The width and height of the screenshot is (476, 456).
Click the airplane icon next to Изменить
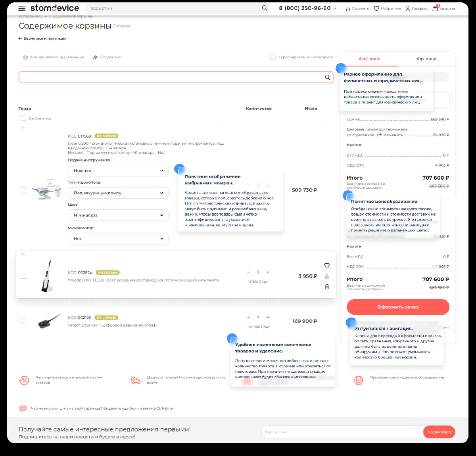point(380,135)
